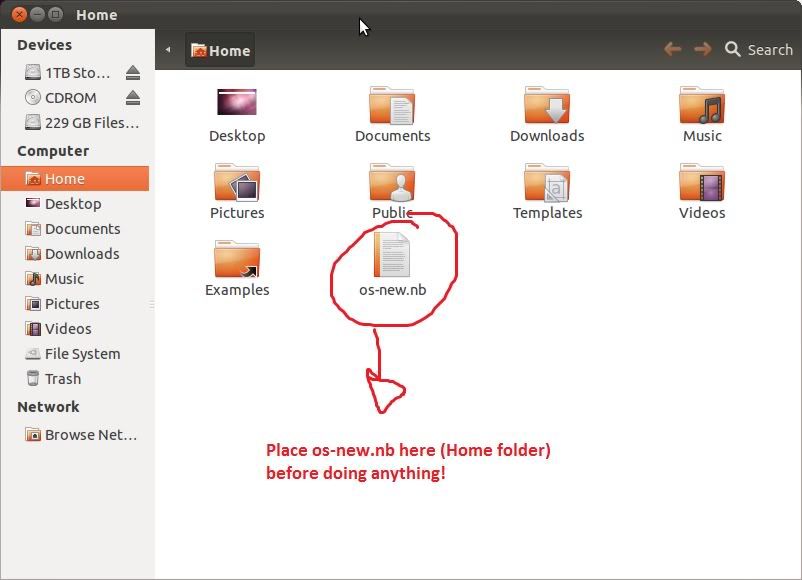This screenshot has height=580, width=802.
Task: Select the os-new.nb file icon
Action: coord(392,255)
